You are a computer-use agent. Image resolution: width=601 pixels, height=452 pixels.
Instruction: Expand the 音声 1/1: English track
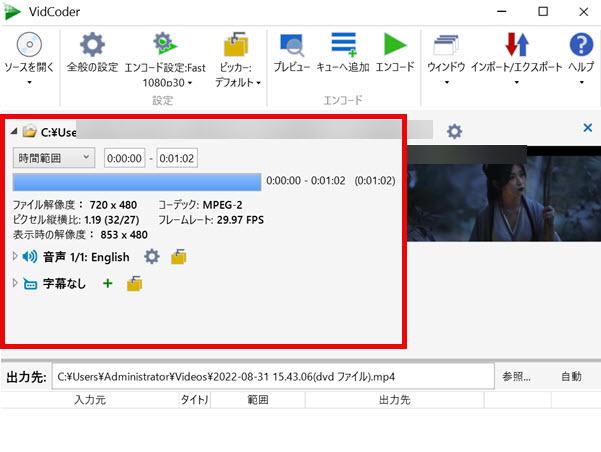(x=15, y=257)
